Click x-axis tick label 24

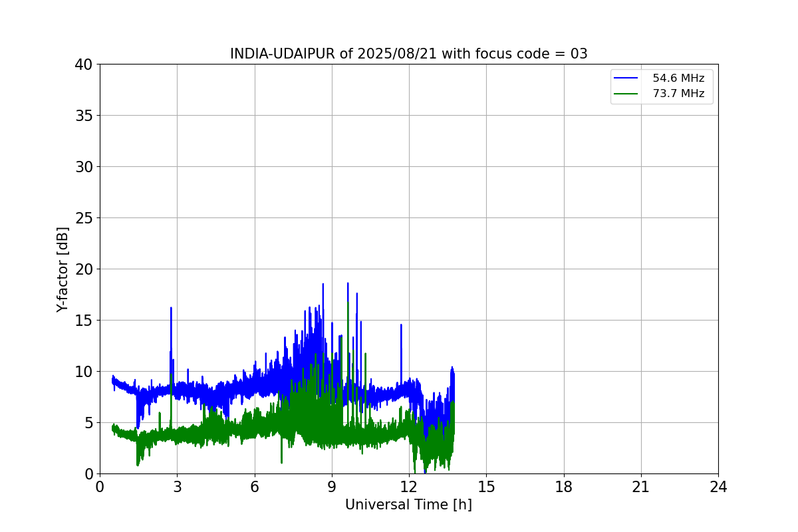coord(718,487)
